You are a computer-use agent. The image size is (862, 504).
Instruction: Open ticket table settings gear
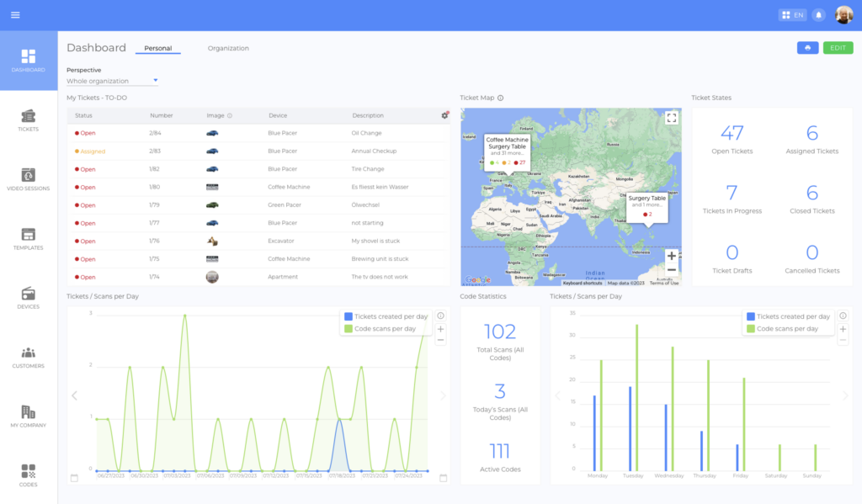pos(444,115)
